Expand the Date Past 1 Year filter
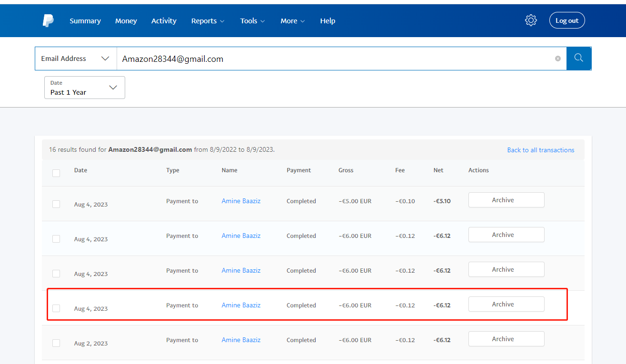The image size is (626, 364). click(85, 88)
